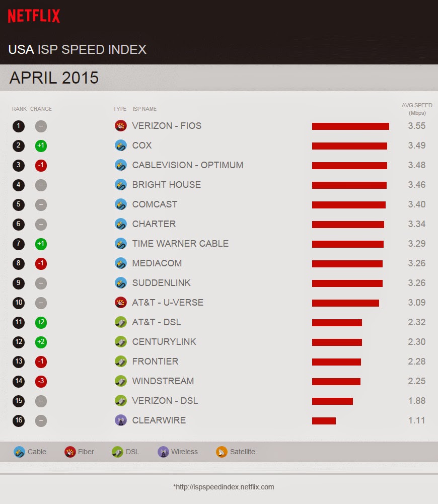
Task: Click the Fiber legend icon
Action: click(70, 452)
